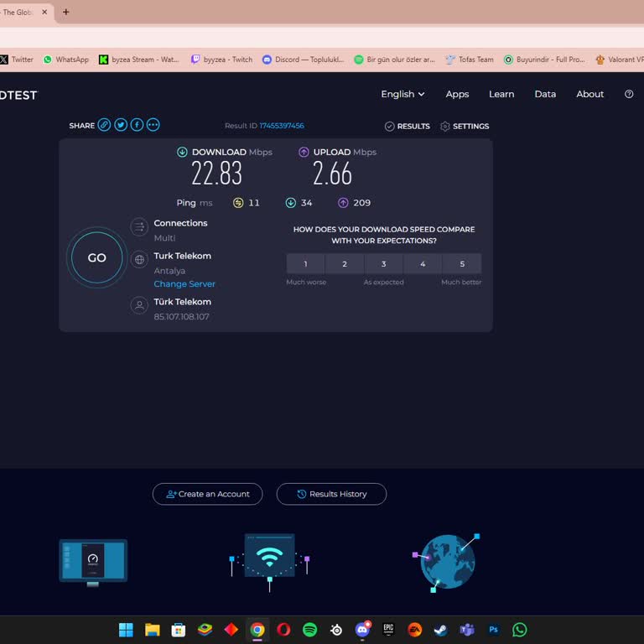Image resolution: width=644 pixels, height=644 pixels.
Task: Click the RESULTS checkmark button
Action: (x=407, y=126)
